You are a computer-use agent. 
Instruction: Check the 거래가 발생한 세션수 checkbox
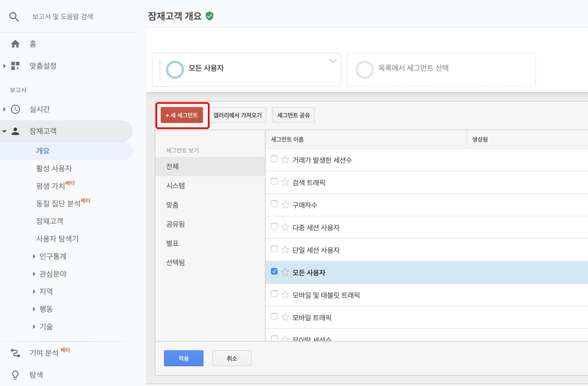(x=274, y=159)
